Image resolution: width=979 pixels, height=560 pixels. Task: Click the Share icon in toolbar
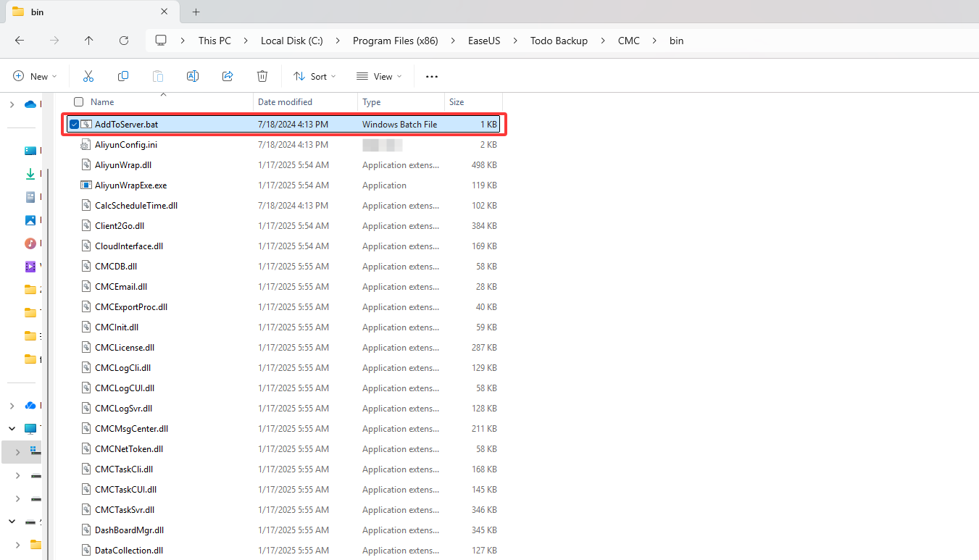click(228, 76)
